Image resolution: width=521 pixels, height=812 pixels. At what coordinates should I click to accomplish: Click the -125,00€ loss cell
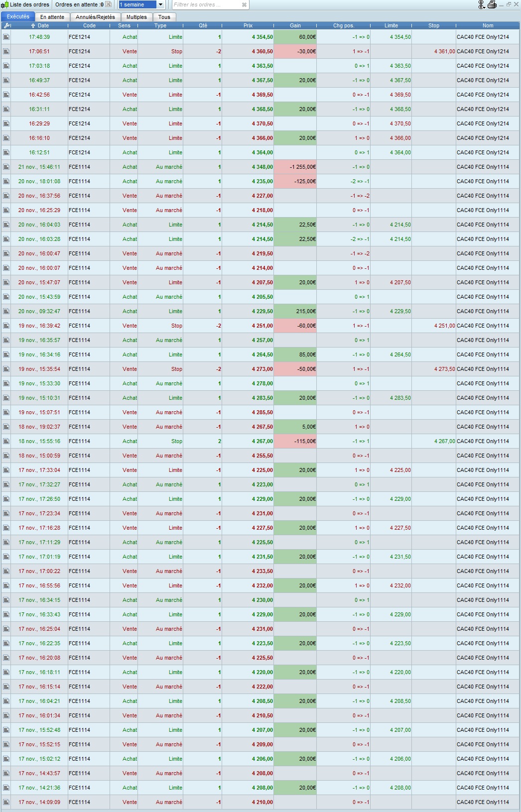(x=295, y=181)
